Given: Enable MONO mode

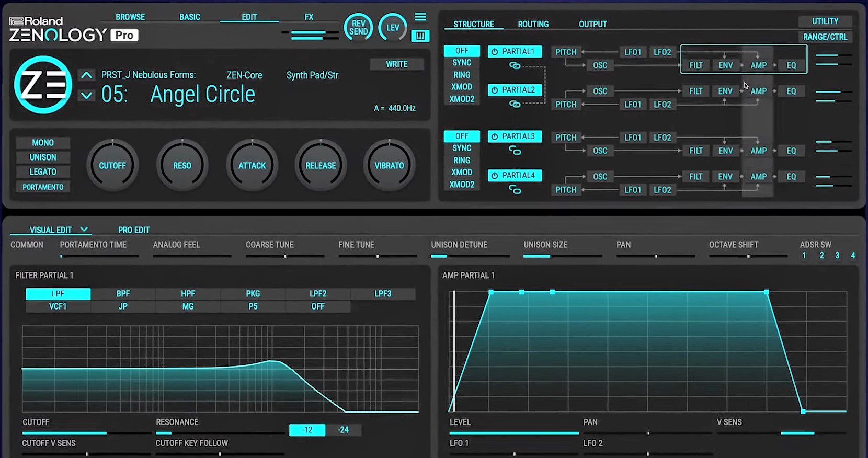Looking at the screenshot, I should [x=43, y=143].
